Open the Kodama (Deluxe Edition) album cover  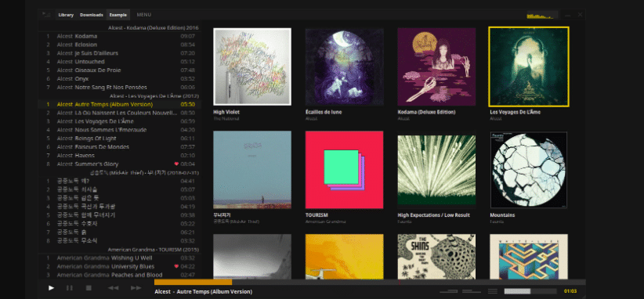[436, 67]
